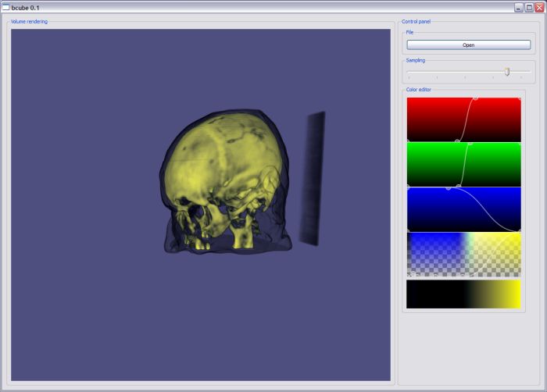The height and width of the screenshot is (392, 547).
Task: Select the bottom-right control point on blue curve
Action: (520, 230)
